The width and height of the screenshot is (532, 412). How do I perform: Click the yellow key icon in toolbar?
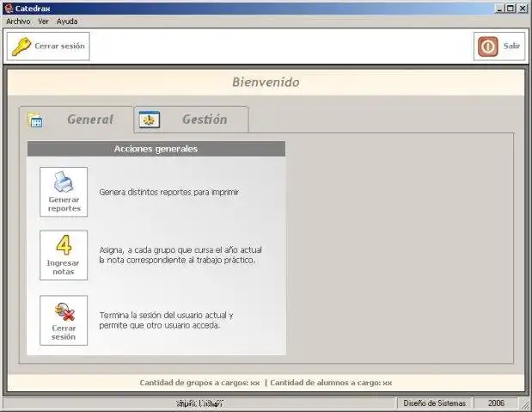(x=21, y=46)
